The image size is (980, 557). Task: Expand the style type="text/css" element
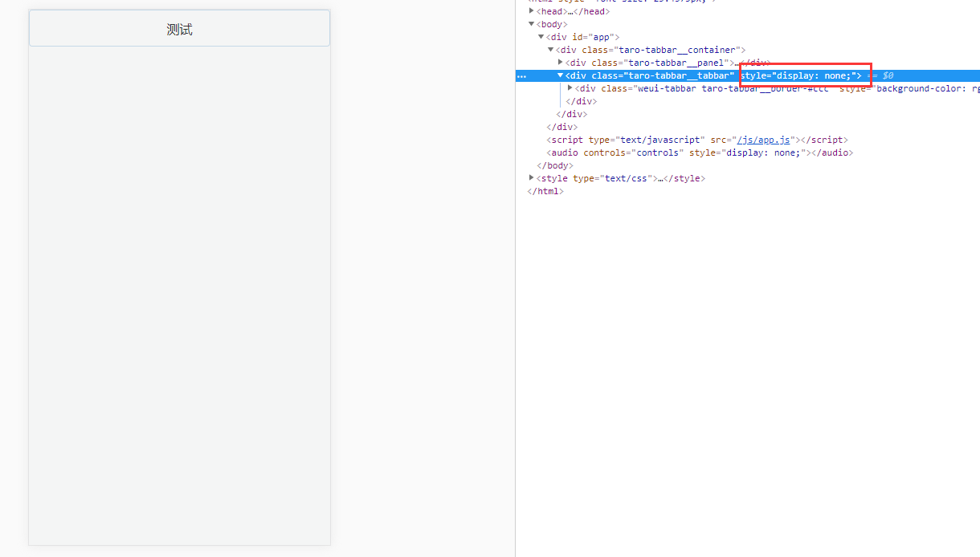coord(531,178)
